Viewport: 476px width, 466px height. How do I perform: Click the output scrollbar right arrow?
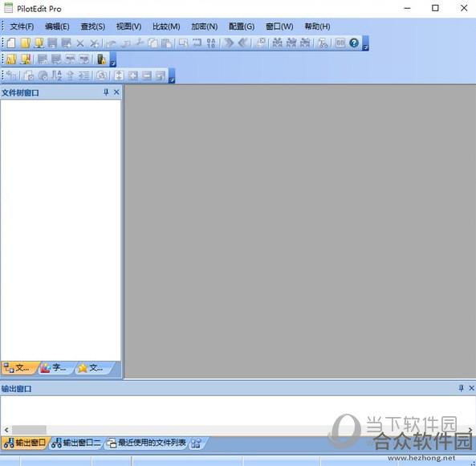(470, 430)
